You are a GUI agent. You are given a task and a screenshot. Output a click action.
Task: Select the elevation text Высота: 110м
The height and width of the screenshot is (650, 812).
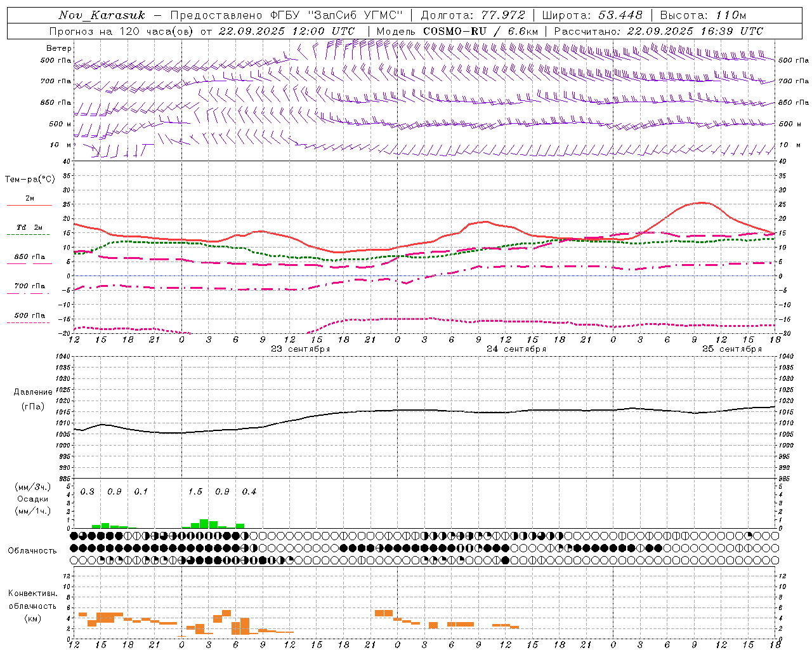pyautogui.click(x=703, y=15)
